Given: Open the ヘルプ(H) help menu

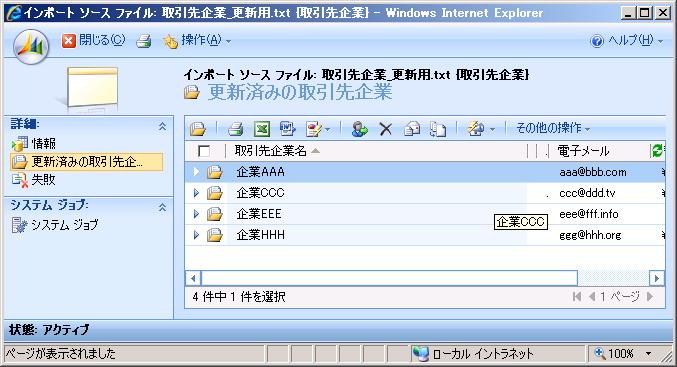Looking at the screenshot, I should 626,41.
